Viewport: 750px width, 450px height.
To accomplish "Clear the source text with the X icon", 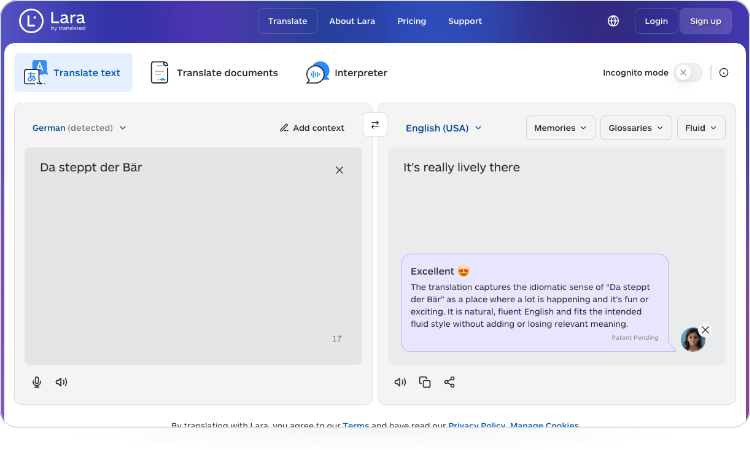I will (339, 170).
